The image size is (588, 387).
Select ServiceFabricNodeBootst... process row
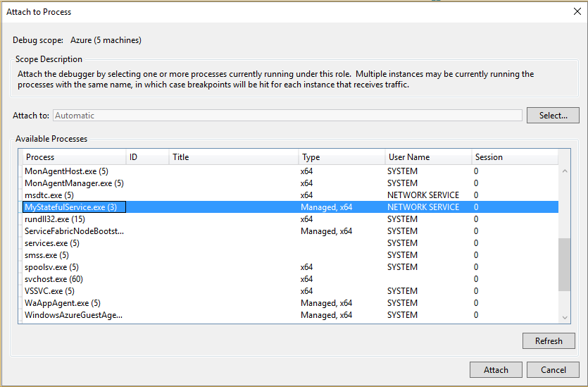[290, 231]
